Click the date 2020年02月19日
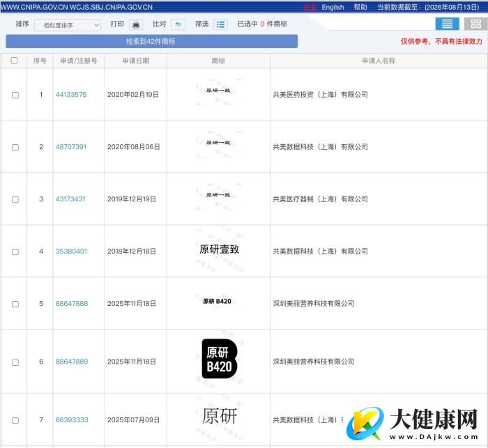488x448 pixels. coord(133,95)
